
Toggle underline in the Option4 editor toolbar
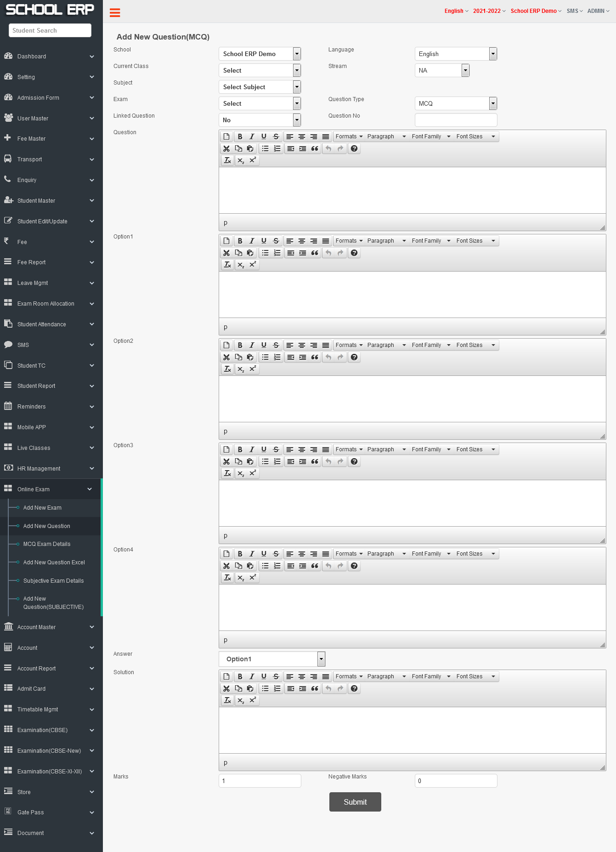click(x=264, y=554)
